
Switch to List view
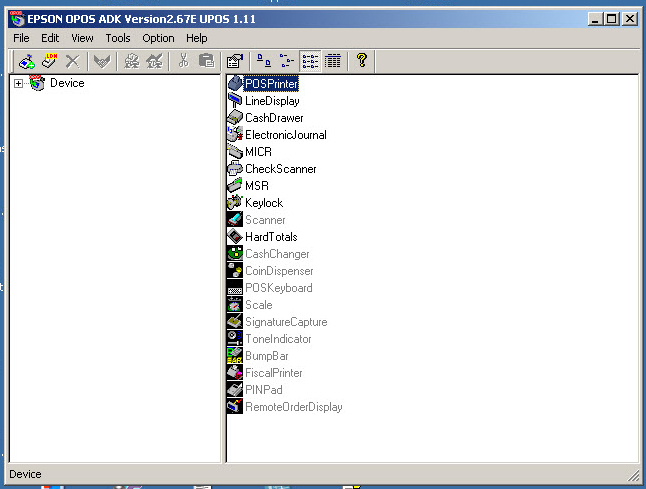[x=310, y=61]
